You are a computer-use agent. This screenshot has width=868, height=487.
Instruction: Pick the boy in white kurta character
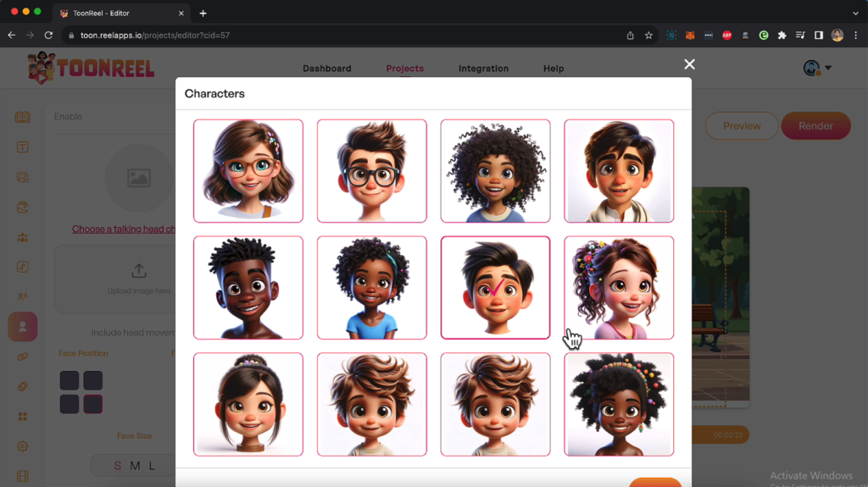(x=619, y=171)
